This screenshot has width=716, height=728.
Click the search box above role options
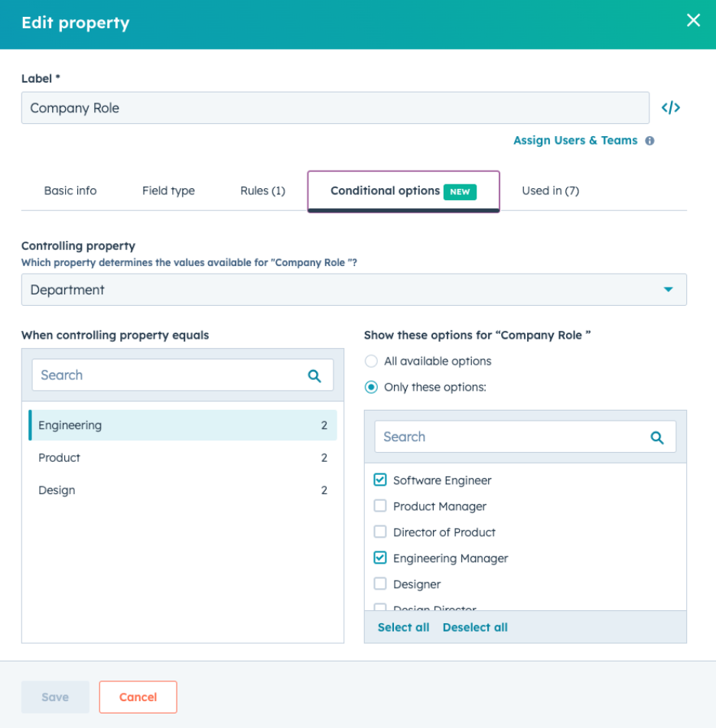(x=526, y=437)
